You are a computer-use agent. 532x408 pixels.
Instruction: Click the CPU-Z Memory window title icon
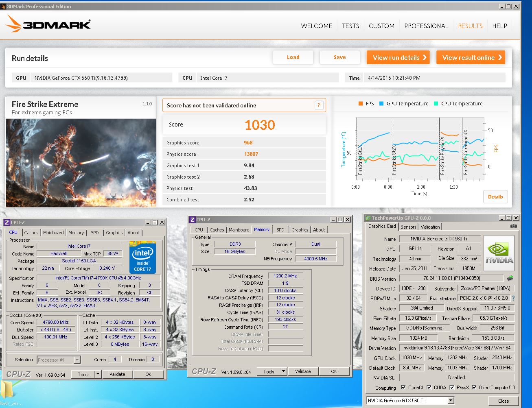193,220
